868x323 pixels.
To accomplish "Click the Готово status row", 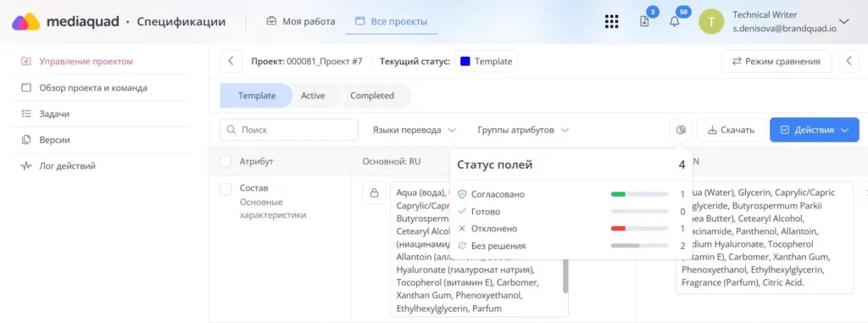I will (570, 212).
